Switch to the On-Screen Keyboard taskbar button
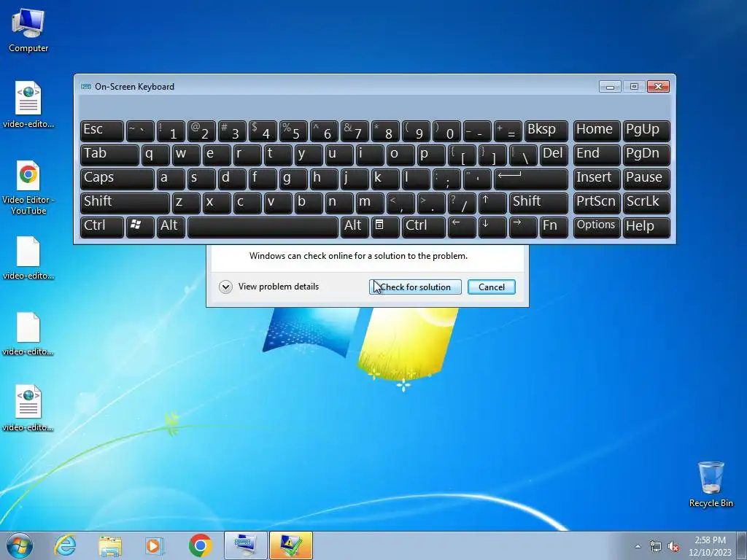The width and height of the screenshot is (747, 560). click(x=245, y=545)
